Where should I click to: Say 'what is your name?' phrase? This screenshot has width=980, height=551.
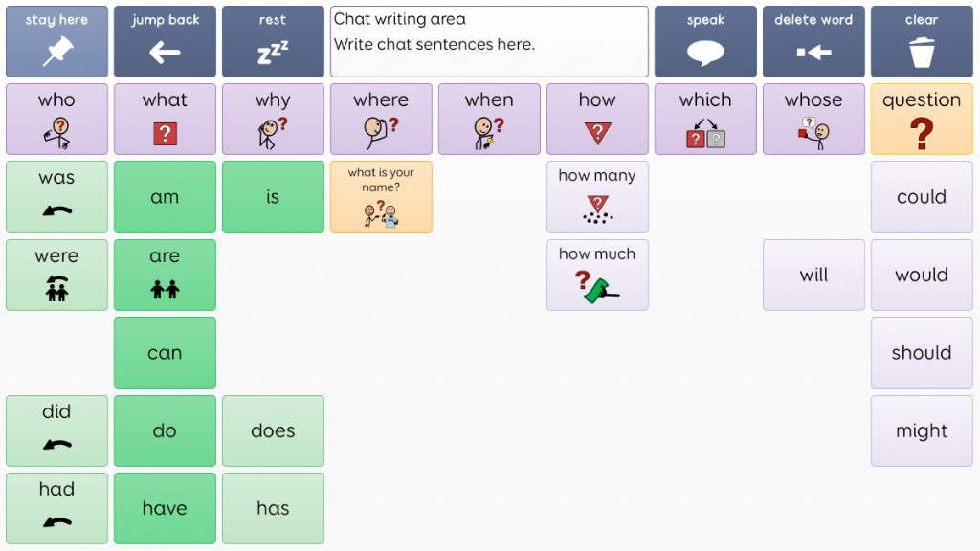pos(381,197)
